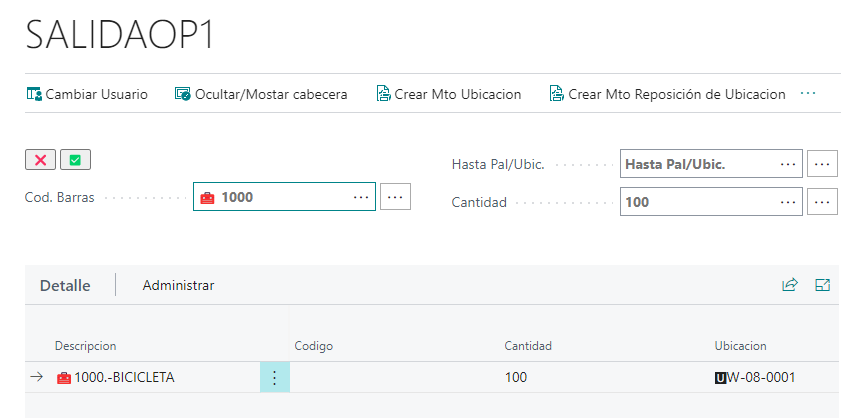The width and height of the screenshot is (841, 418).
Task: Open ellipsis inside the Cantidad field
Action: coord(788,202)
